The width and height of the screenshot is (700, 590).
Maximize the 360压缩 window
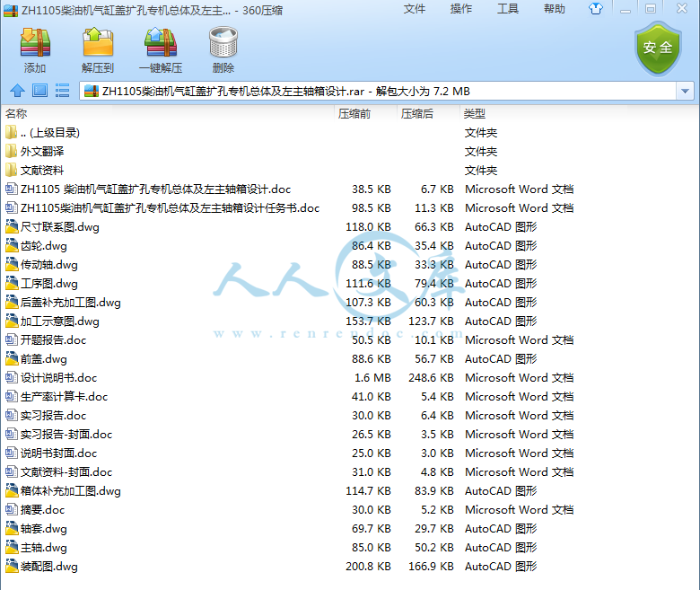(x=651, y=9)
